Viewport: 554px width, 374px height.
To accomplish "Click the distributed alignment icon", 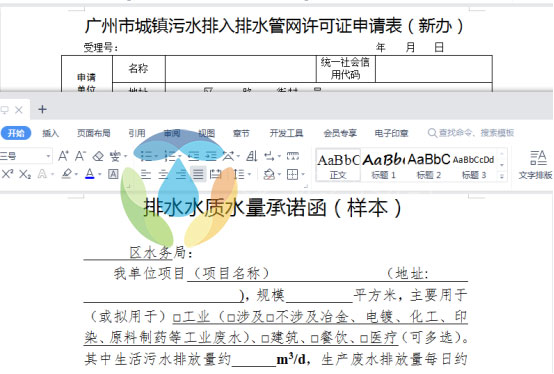I will pyautogui.click(x=215, y=174).
